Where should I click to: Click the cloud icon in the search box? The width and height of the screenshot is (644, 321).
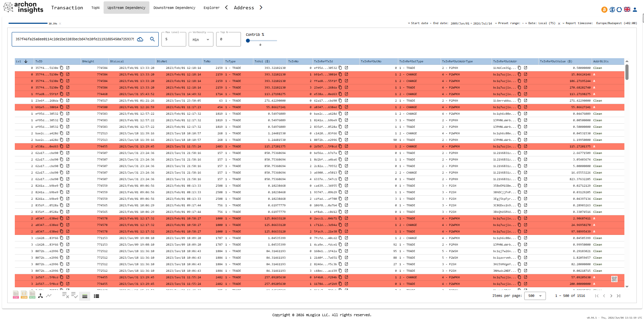[140, 39]
